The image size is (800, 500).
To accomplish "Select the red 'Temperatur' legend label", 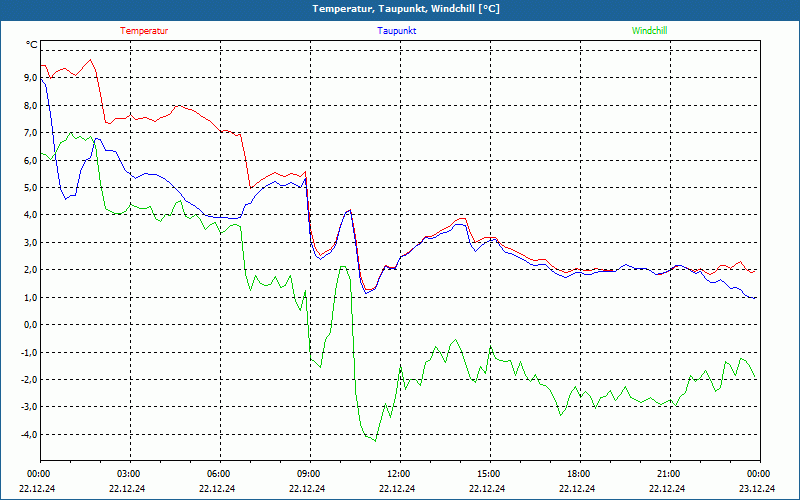I will (144, 31).
